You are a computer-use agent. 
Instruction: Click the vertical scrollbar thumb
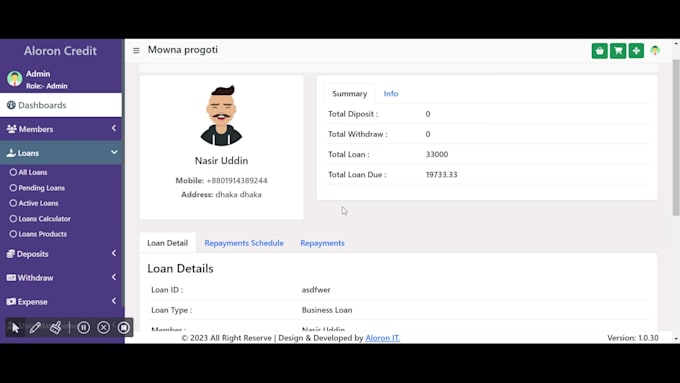(x=676, y=137)
